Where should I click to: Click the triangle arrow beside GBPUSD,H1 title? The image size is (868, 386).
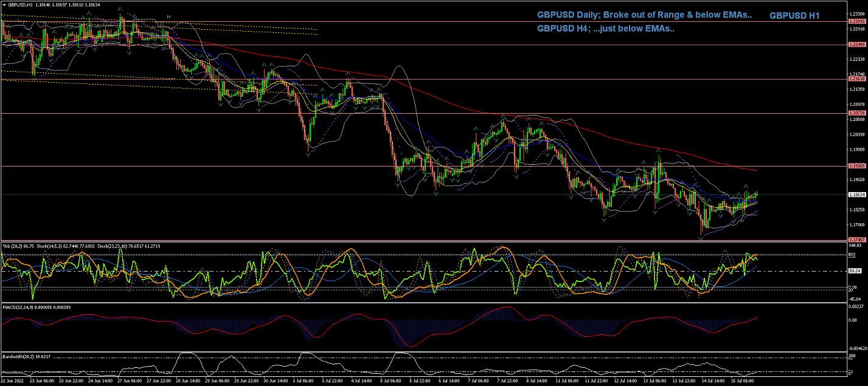click(4, 5)
